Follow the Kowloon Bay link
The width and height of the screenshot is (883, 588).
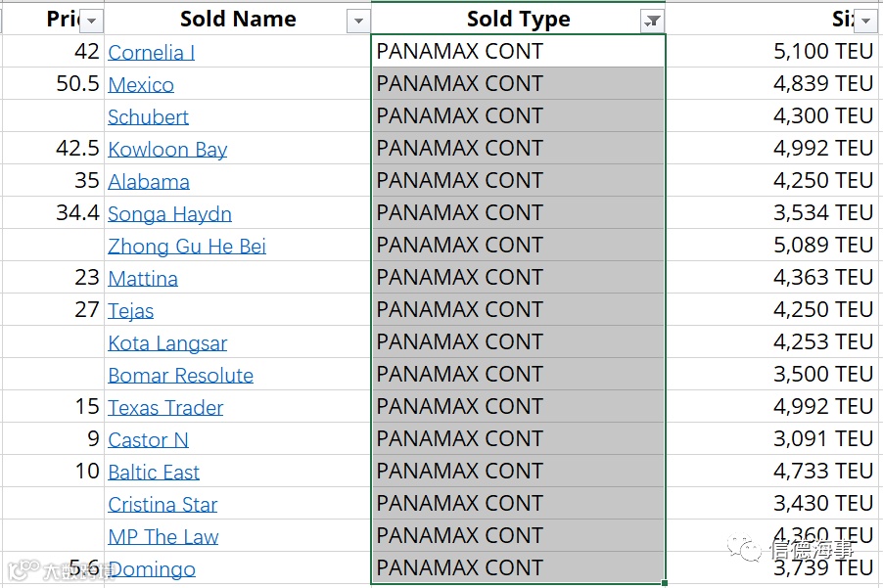[167, 150]
